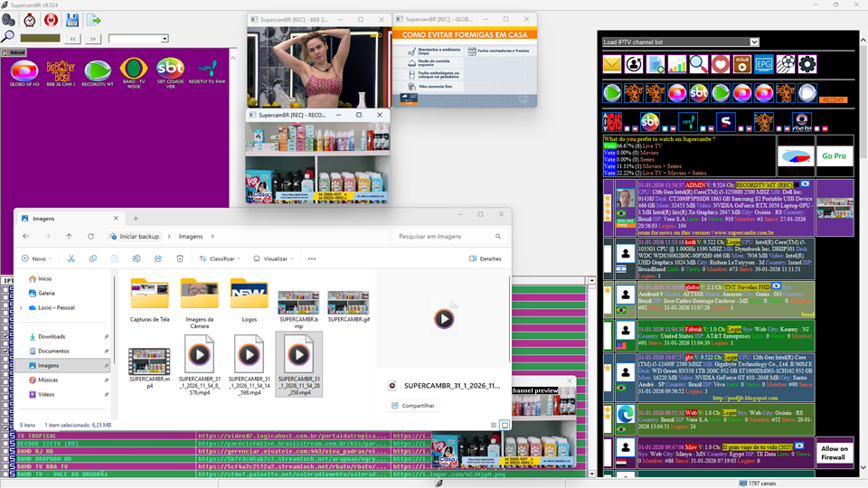Open settings via the gear icon
The height and width of the screenshot is (488, 868).
click(807, 64)
